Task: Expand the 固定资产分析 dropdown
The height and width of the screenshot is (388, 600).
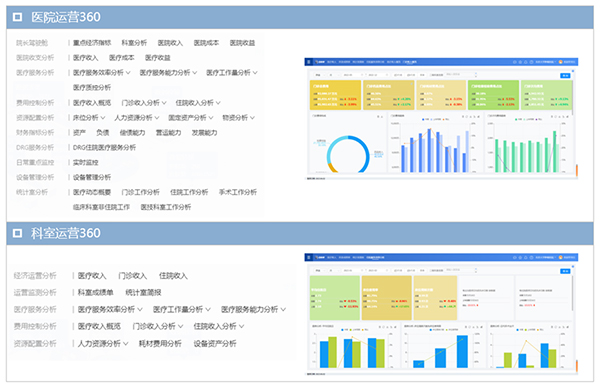Action: (x=191, y=117)
